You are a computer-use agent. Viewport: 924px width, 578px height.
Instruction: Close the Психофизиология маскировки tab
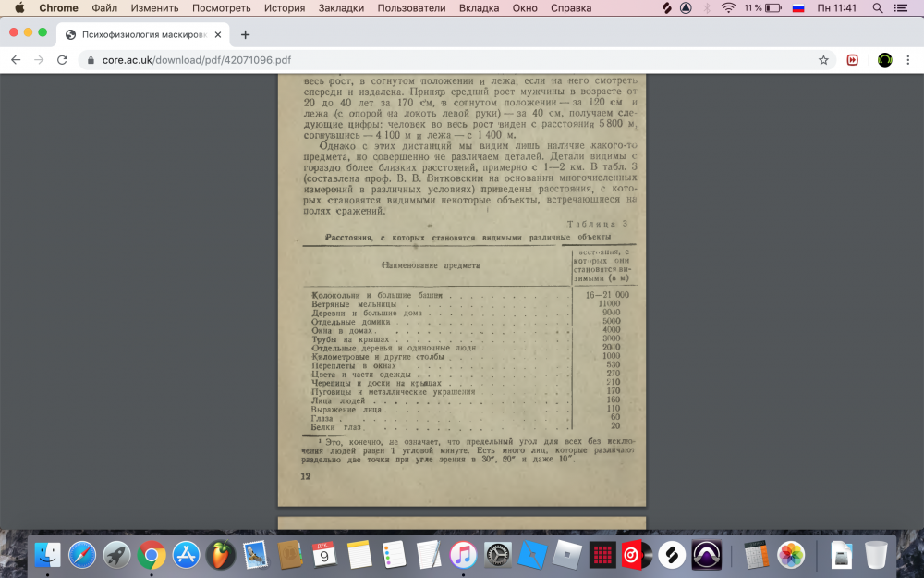click(217, 34)
